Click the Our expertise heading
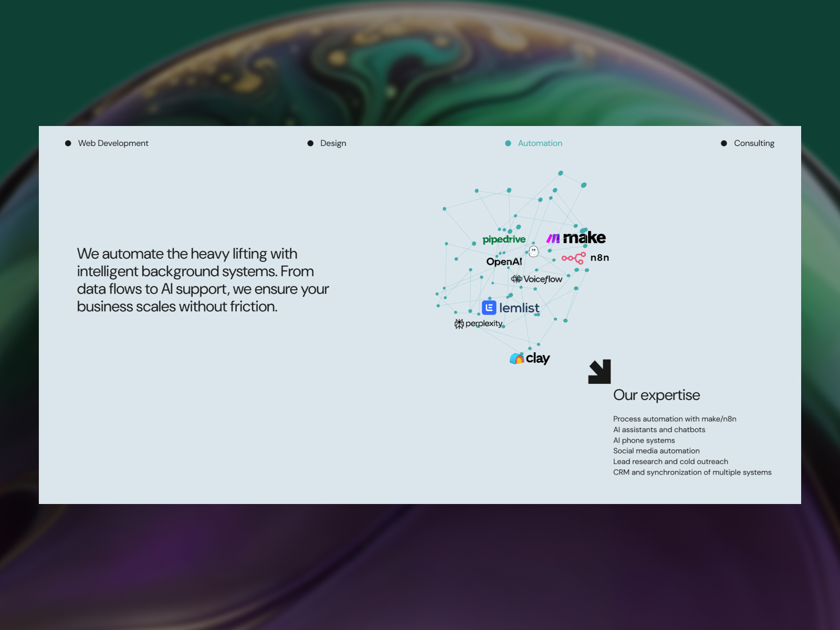The width and height of the screenshot is (840, 630). pos(656,395)
